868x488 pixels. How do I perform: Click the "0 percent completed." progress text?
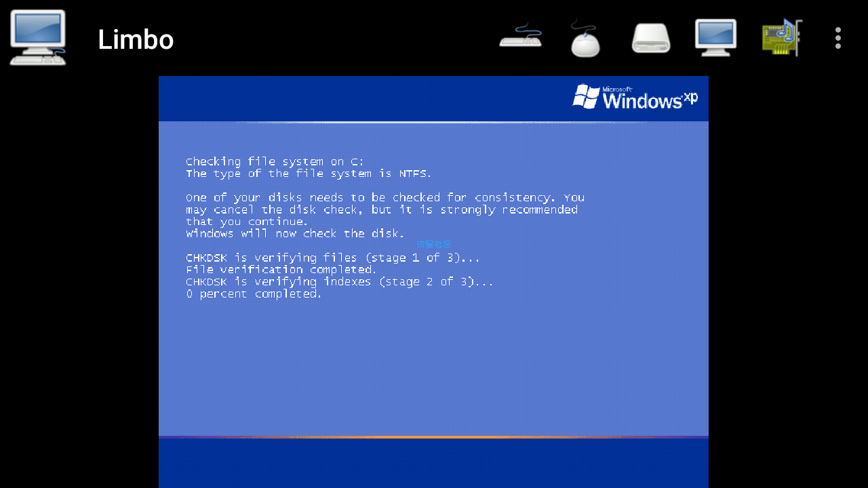point(254,293)
